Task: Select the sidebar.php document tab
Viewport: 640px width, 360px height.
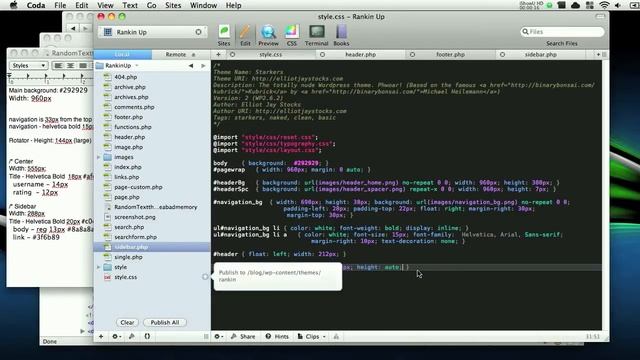Action: click(540, 54)
